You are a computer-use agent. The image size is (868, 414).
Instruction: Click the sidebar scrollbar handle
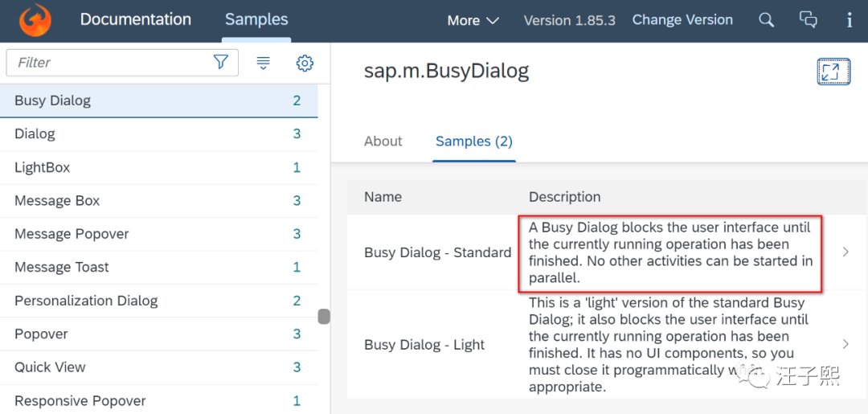324,317
